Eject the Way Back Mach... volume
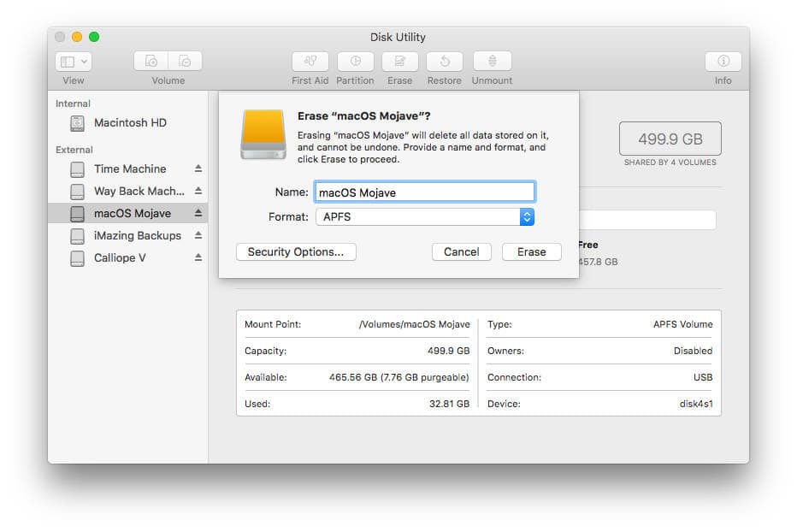Viewport: 797px width, 532px height. (198, 191)
